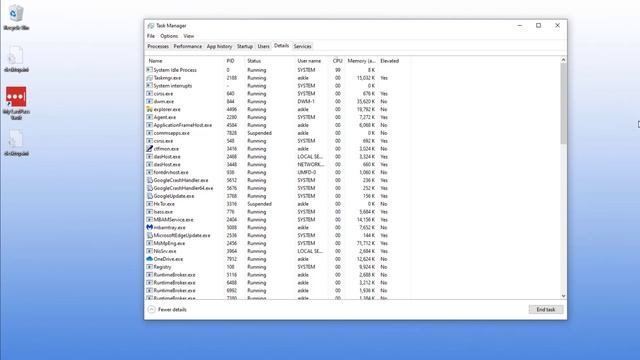640x360 pixels.
Task: Click the fontdrvhost.exe process icon
Action: (x=149, y=172)
